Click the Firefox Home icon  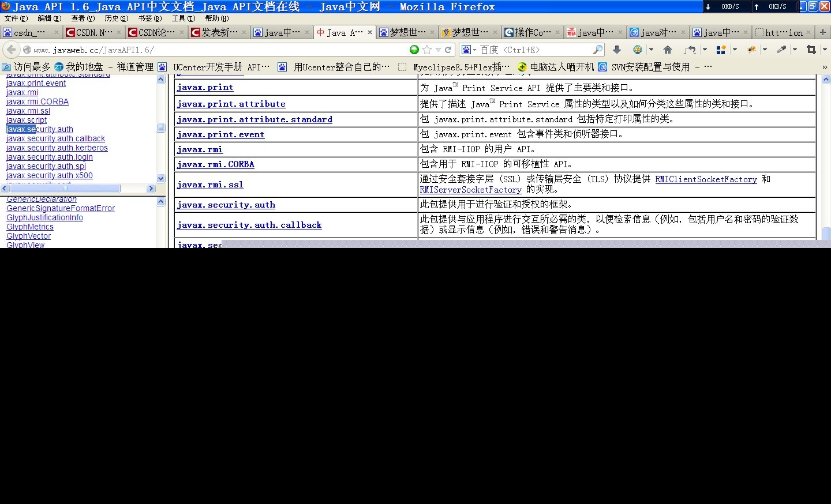pos(668,50)
